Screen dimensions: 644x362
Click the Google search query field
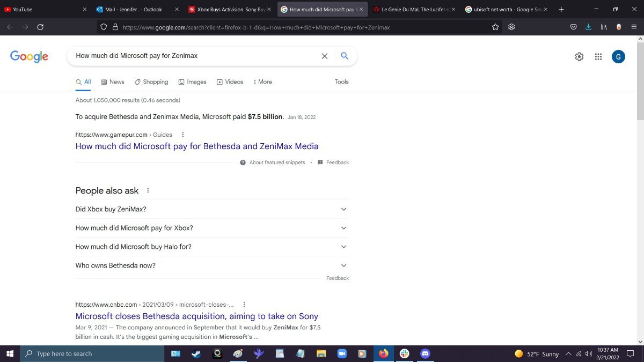point(196,56)
